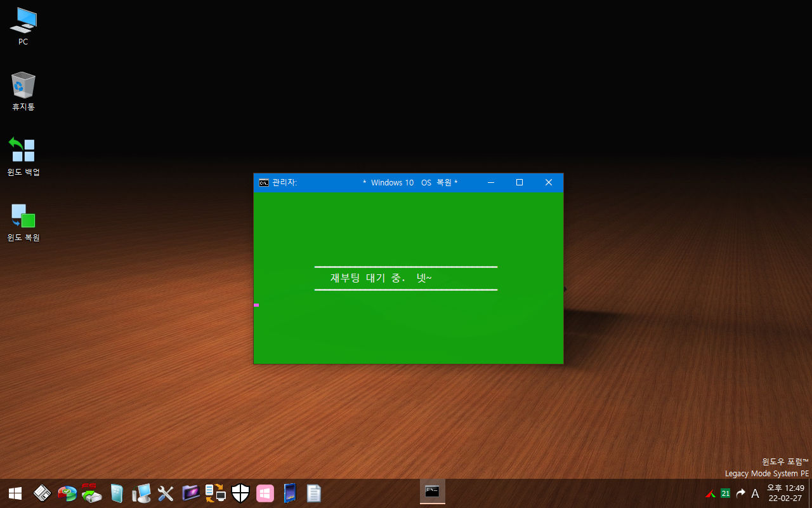Close the OS 복원 console window
812x508 pixels.
pos(549,183)
